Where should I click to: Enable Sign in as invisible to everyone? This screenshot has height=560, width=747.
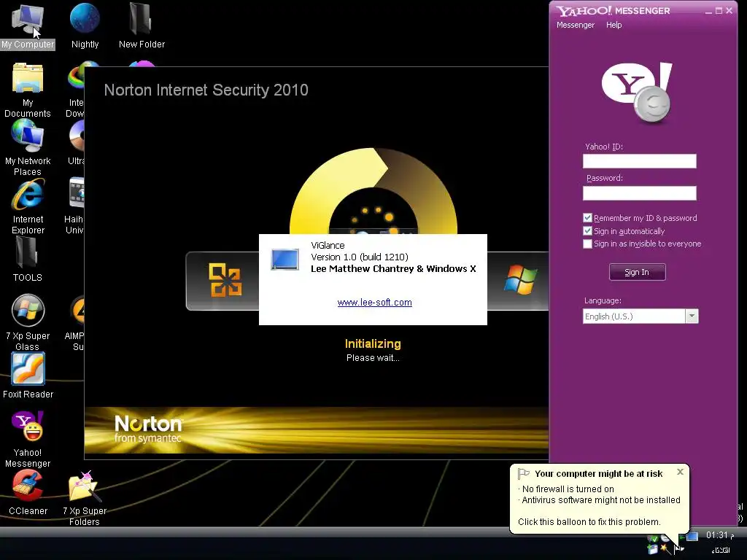coord(587,244)
